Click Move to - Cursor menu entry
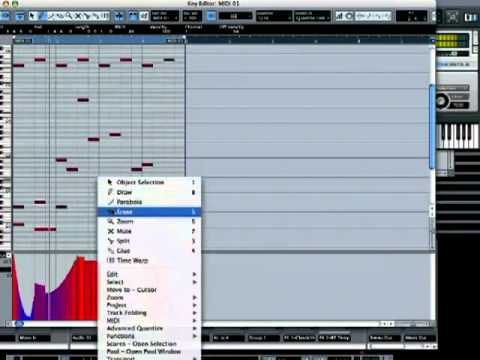This screenshot has width=480, height=360. coord(149,290)
